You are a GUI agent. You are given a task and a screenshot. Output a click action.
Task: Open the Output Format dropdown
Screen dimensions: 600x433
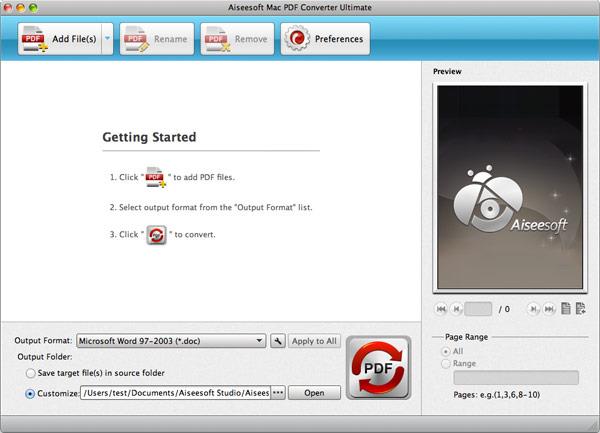tap(171, 341)
